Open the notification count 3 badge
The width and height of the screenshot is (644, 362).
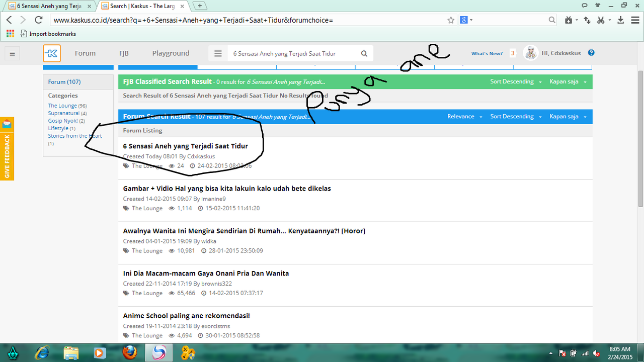[x=512, y=53]
